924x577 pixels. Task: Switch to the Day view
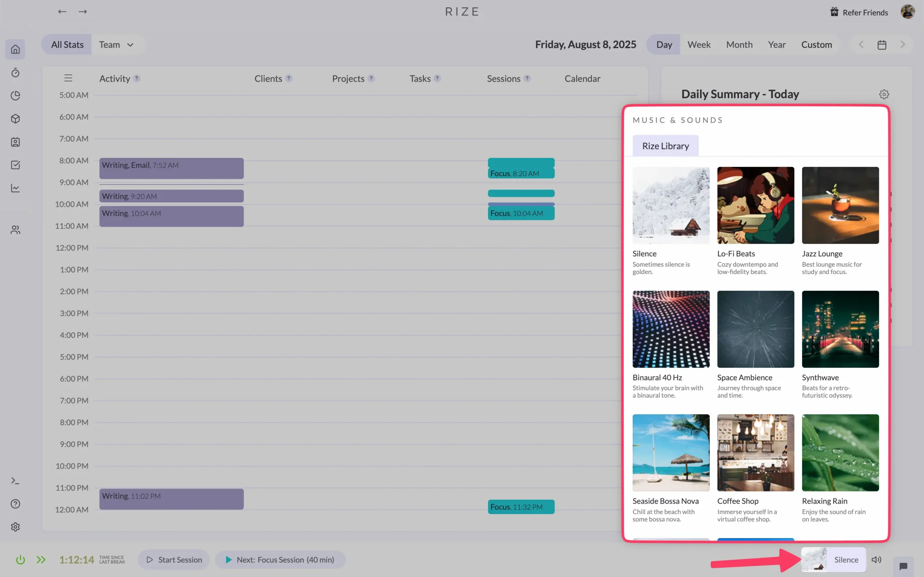pyautogui.click(x=663, y=45)
